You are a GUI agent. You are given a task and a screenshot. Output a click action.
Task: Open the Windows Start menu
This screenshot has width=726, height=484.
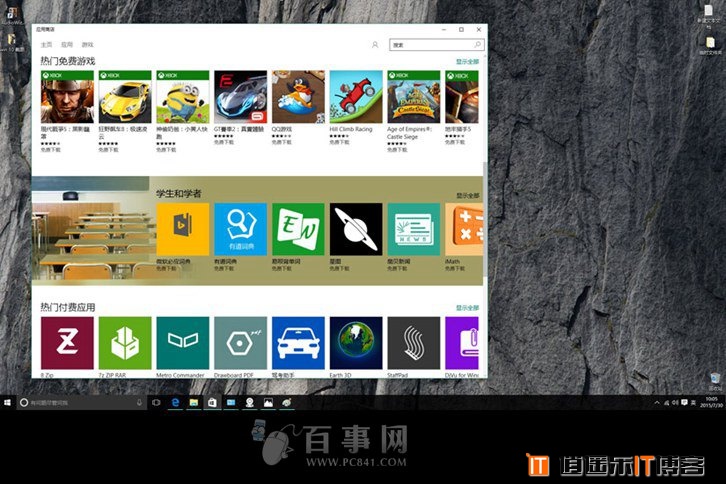click(x=7, y=402)
